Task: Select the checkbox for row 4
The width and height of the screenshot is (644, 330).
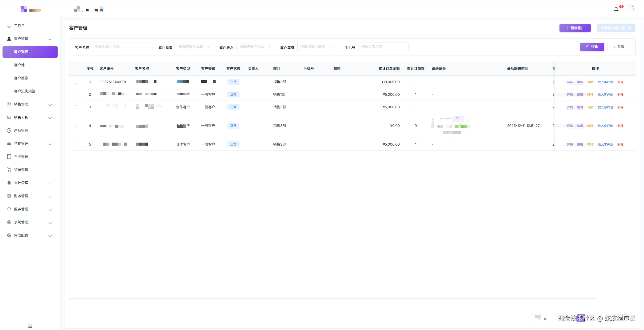Action: tap(75, 126)
